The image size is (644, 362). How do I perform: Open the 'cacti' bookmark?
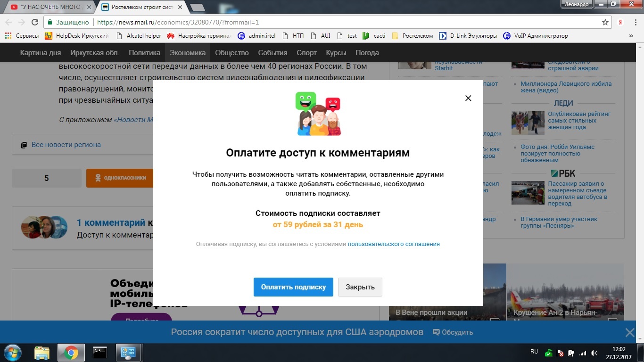click(x=374, y=35)
